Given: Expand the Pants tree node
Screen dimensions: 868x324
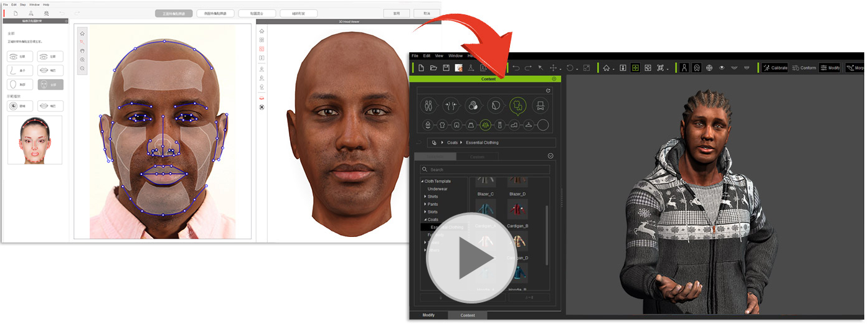Looking at the screenshot, I should 425,204.
